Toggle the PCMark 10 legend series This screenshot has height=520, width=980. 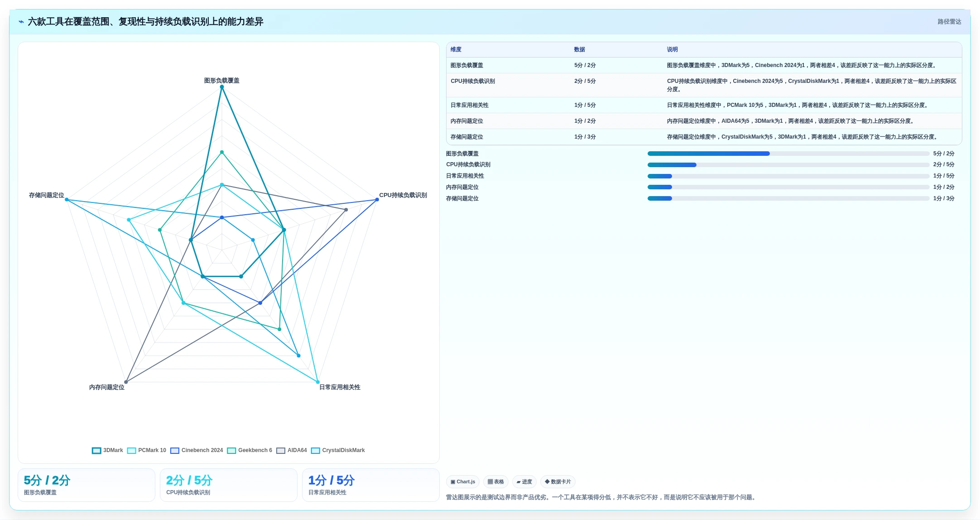(147, 450)
